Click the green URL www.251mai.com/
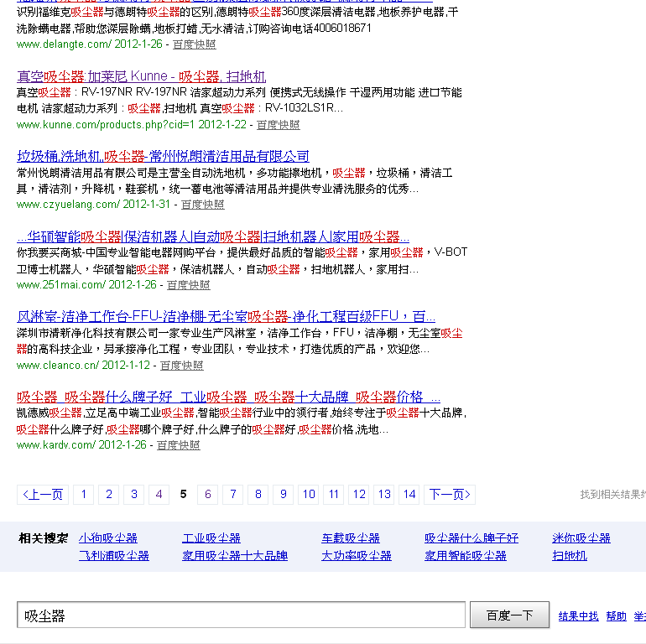Image resolution: width=646 pixels, height=644 pixels. pos(61,284)
